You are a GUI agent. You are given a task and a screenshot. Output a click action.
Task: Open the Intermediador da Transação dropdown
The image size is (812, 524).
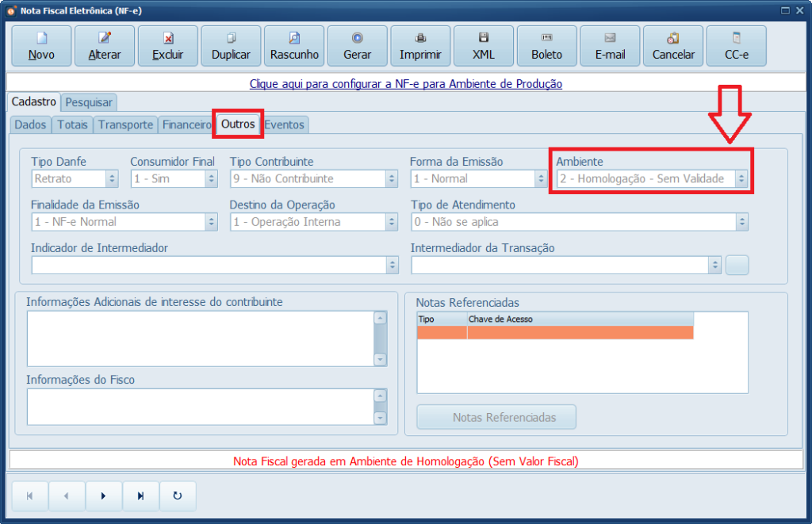coord(715,265)
